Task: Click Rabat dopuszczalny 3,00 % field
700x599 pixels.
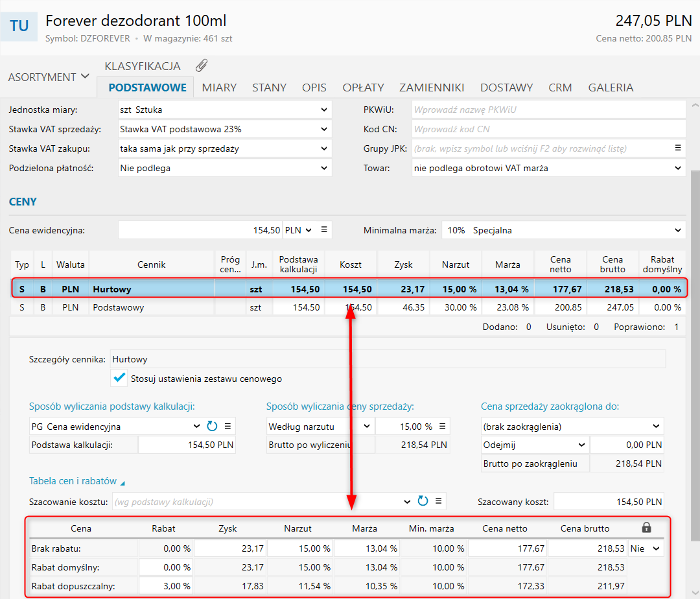Action: click(x=166, y=585)
